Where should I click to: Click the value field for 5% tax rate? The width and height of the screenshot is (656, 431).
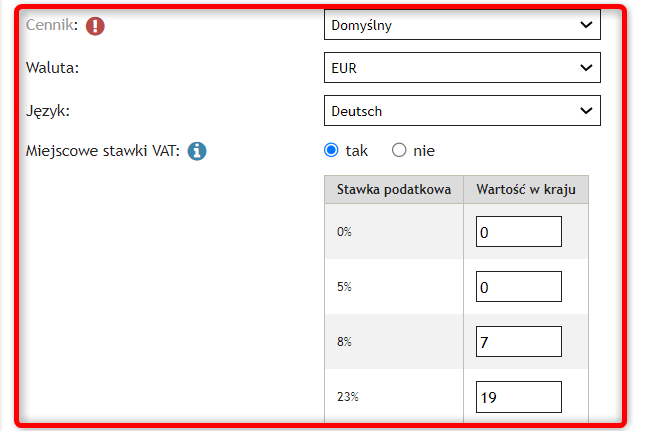[x=519, y=287]
